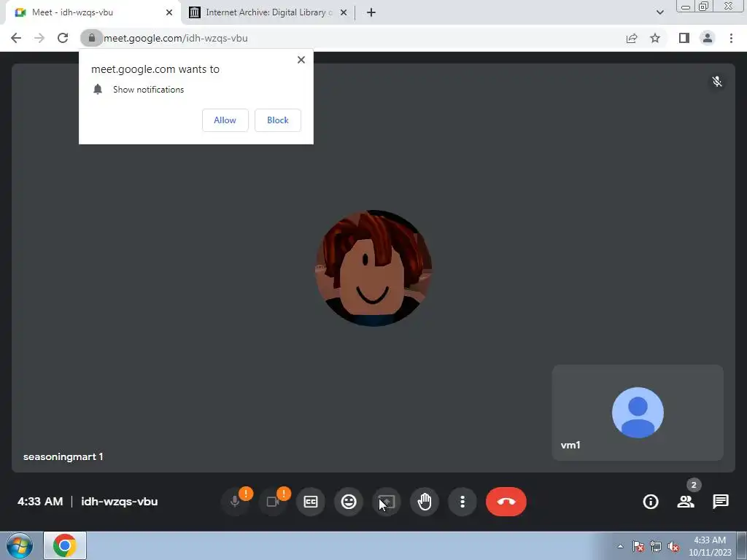Click the Present now screen share icon
Screen dimensions: 747x560
387,502
